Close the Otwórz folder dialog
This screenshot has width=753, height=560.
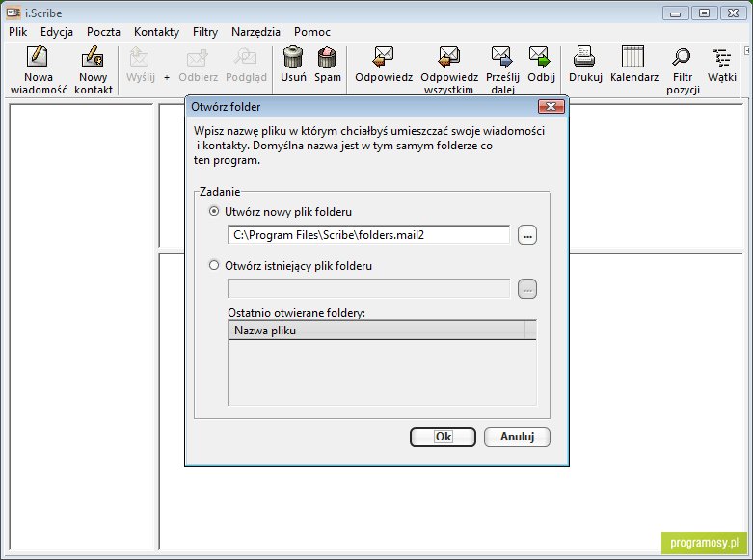[x=551, y=107]
